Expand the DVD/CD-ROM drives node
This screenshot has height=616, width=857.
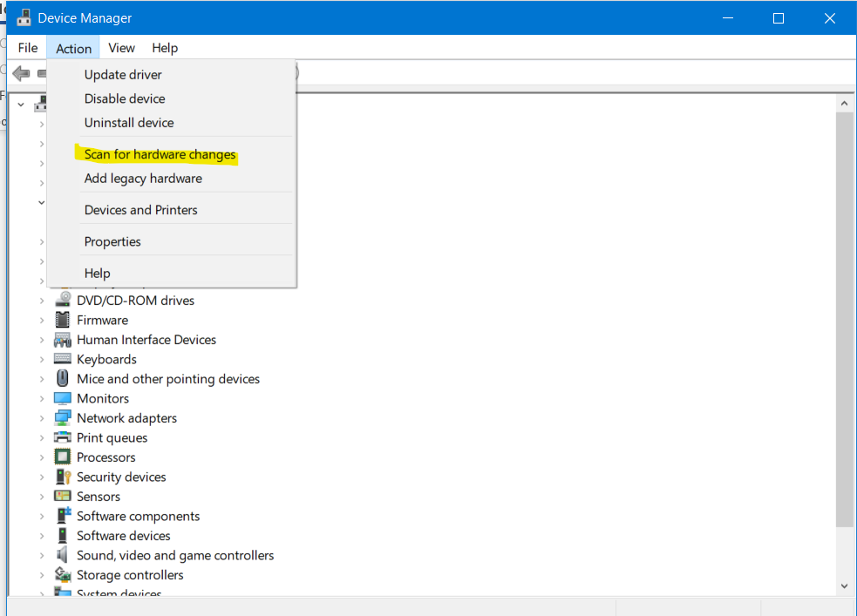click(x=42, y=301)
